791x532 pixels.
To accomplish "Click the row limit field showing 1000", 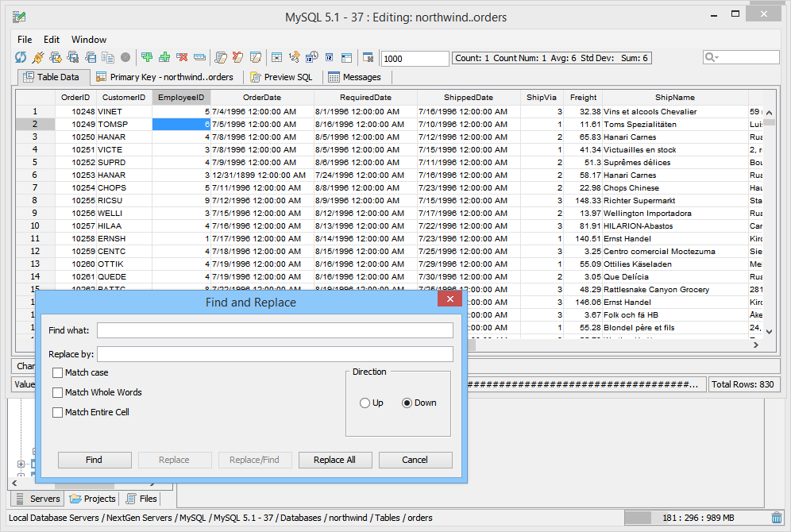I will (x=415, y=59).
